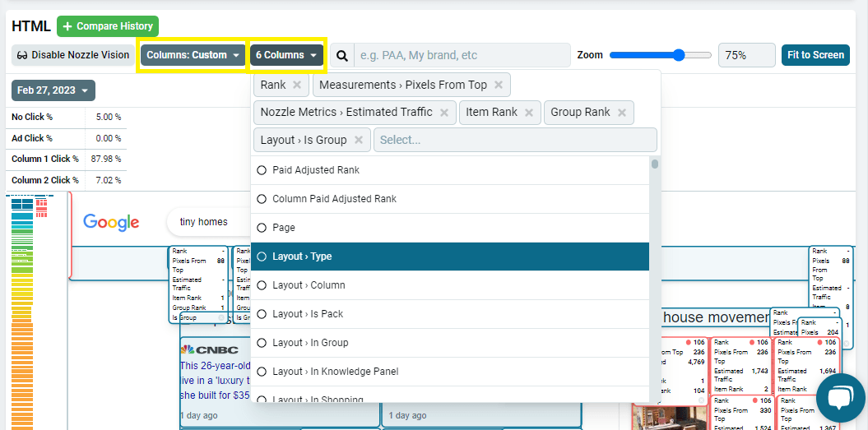
Task: Focus the PAA, My brand search field
Action: (462, 55)
